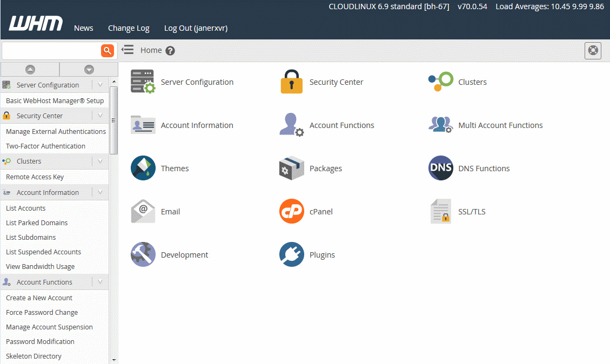Screen dimensions: 610x364
Task: Click the Server Configuration sidebar icon
Action: (6, 85)
